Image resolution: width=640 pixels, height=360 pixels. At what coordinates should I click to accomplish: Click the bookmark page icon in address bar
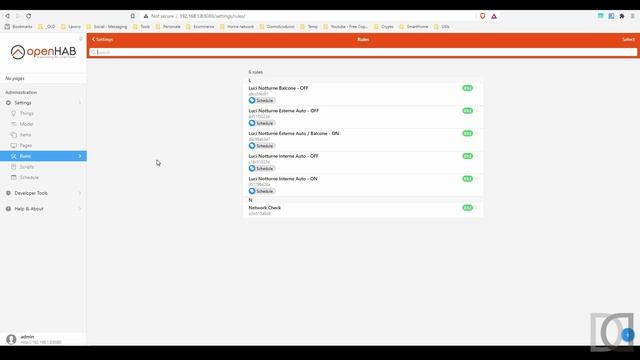coord(133,16)
